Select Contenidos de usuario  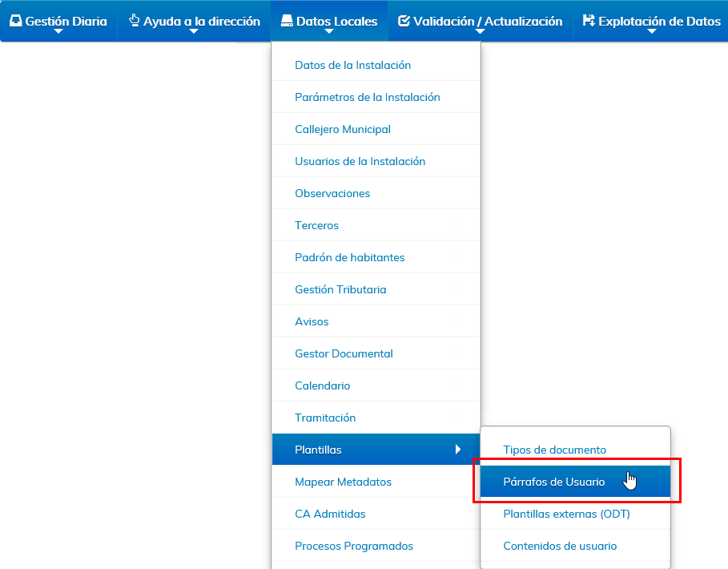(x=560, y=546)
